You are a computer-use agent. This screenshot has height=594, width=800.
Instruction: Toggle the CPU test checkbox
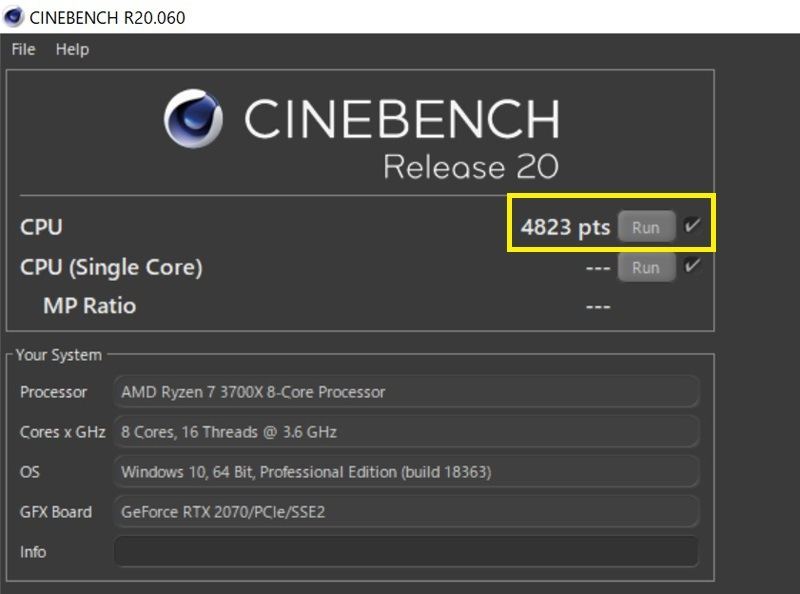692,225
